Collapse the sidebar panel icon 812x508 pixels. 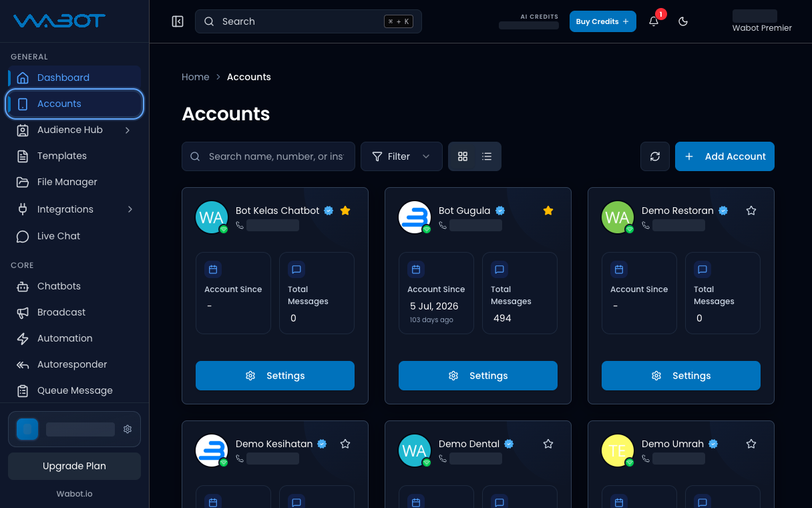click(178, 21)
